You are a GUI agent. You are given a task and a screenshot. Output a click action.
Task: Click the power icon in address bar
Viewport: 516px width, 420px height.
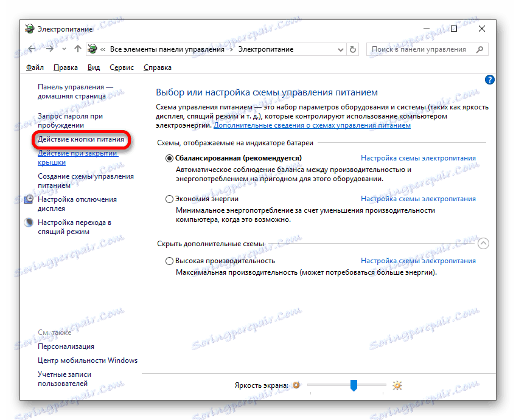pos(92,49)
